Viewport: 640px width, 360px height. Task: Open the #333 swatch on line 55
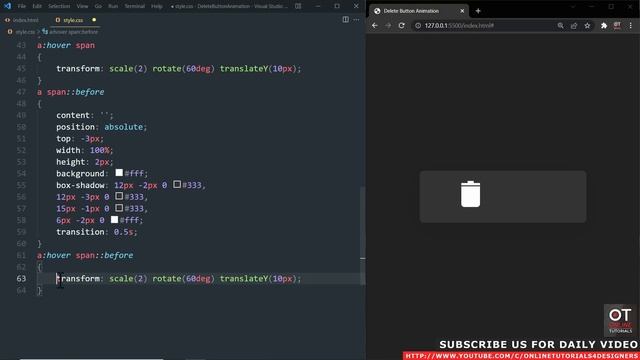click(x=177, y=184)
